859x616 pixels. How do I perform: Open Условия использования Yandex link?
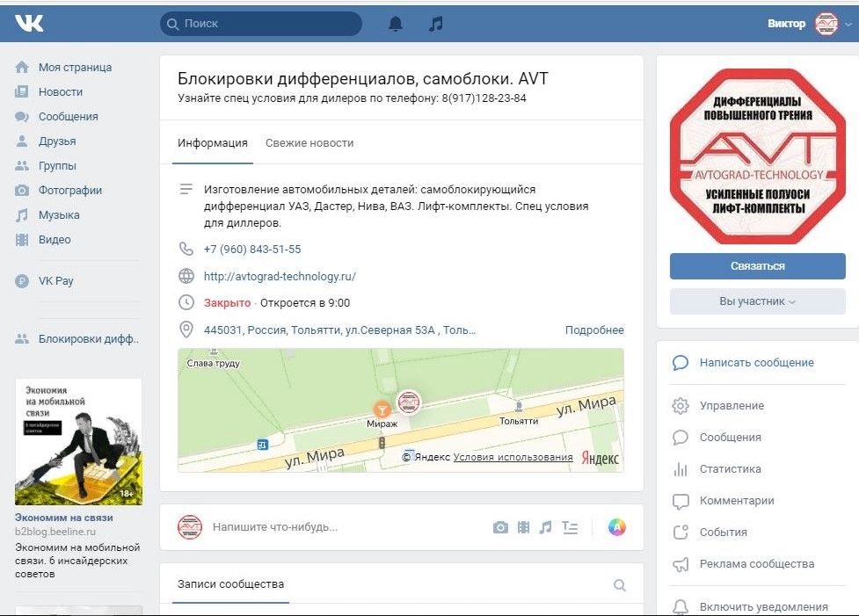(513, 457)
